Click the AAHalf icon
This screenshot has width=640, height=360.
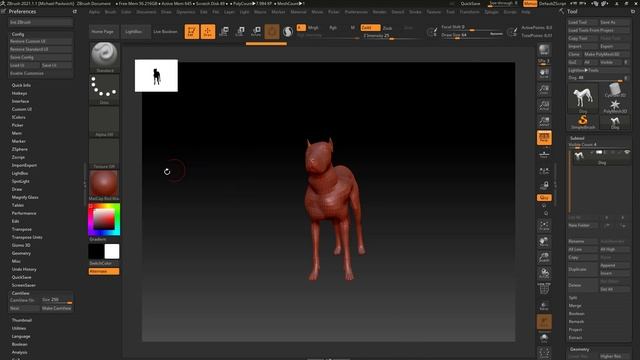(544, 121)
